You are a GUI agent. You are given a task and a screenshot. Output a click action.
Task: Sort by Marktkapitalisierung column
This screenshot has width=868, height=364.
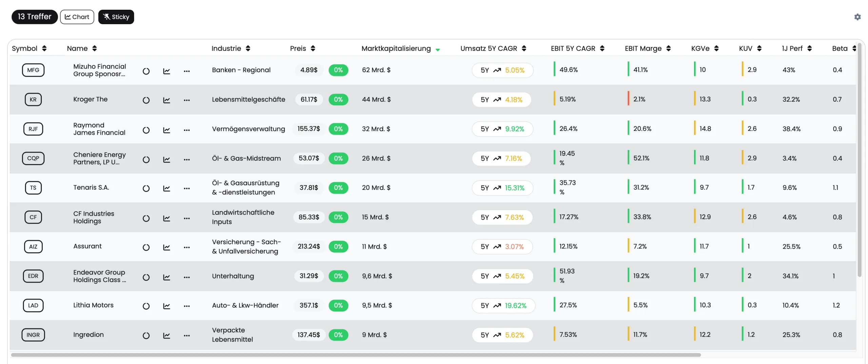(x=400, y=49)
